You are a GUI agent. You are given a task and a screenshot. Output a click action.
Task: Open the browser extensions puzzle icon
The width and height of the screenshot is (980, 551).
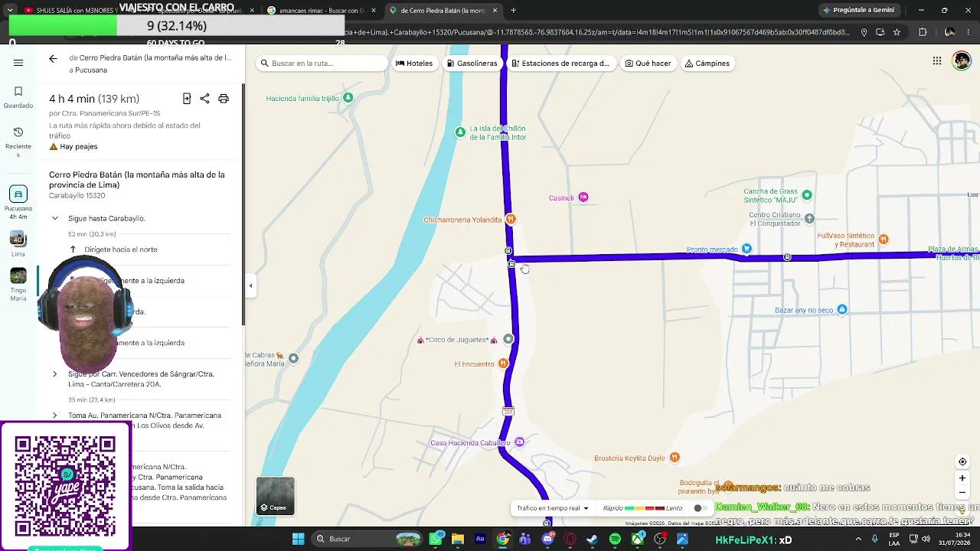pyautogui.click(x=923, y=32)
